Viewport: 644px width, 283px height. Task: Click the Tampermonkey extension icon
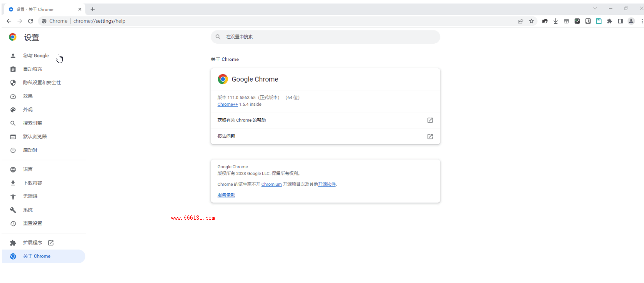[566, 21]
